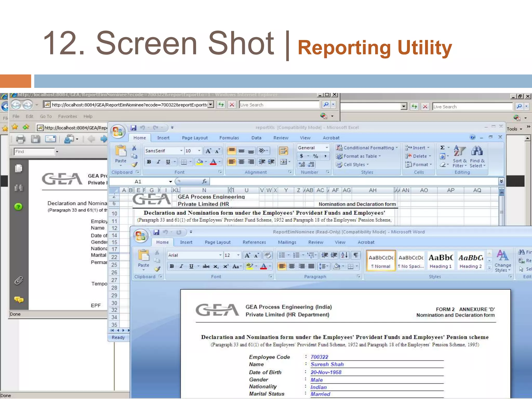Toggle Superscript in Word Font group
Screen dimensions: 532x399
point(226,266)
